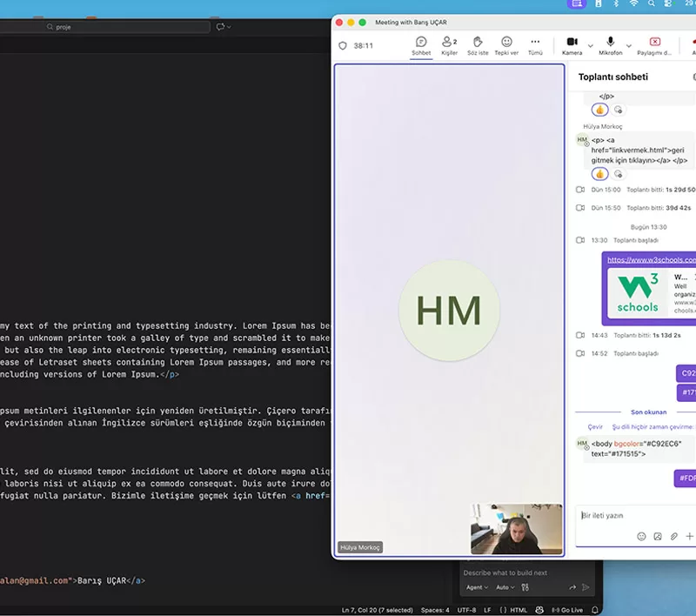Image resolution: width=696 pixels, height=616 pixels.
Task: Toggle the Kamera in Teams meeting
Action: [x=572, y=46]
